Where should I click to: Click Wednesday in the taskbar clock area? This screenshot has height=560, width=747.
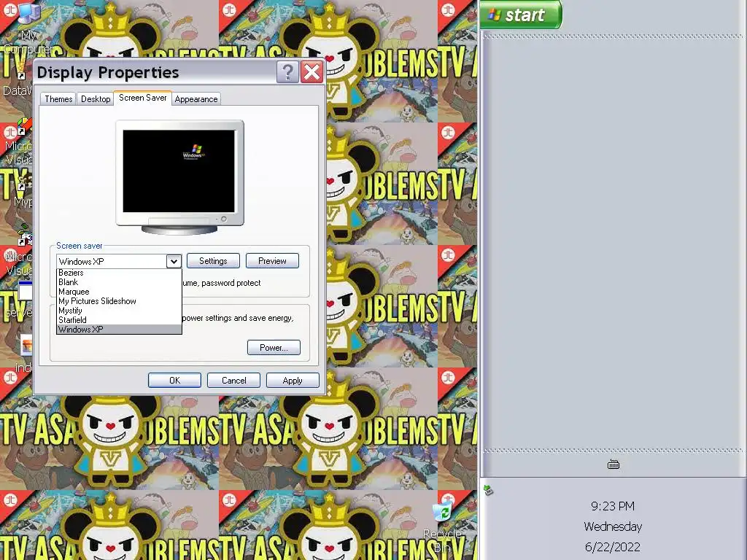(x=613, y=526)
